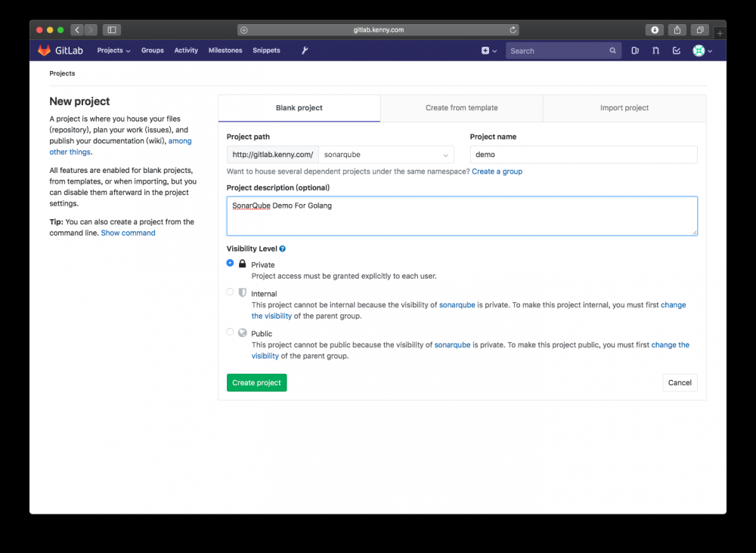Click the visibility level help icon

pos(283,249)
